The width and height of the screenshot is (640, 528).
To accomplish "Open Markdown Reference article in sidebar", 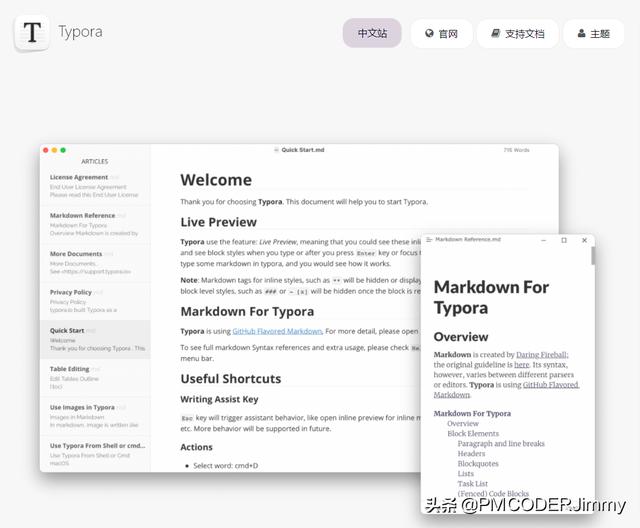I will click(x=95, y=224).
